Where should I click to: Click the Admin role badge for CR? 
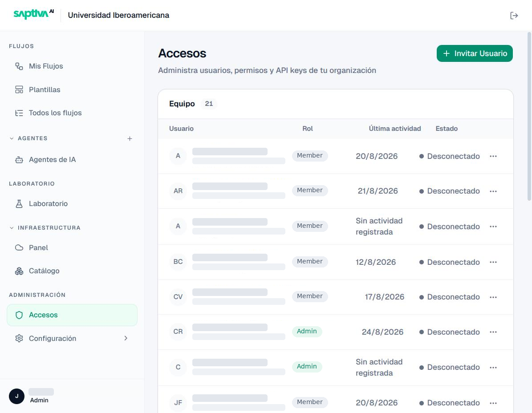click(307, 331)
